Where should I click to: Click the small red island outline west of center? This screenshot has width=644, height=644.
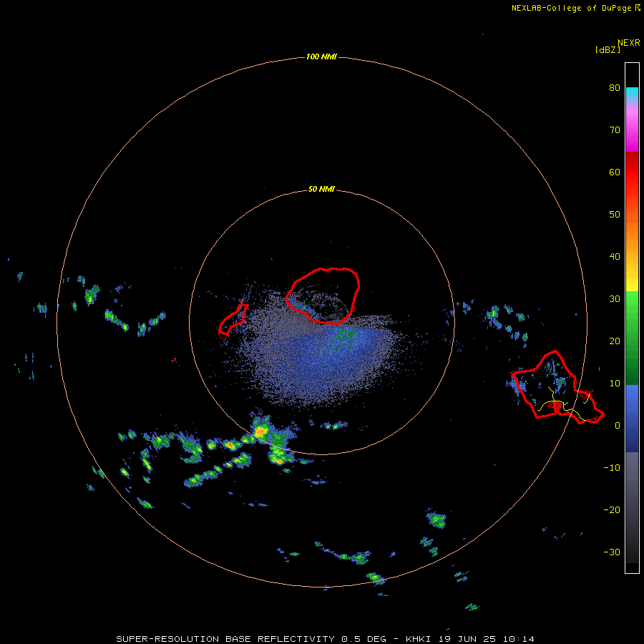(x=233, y=320)
